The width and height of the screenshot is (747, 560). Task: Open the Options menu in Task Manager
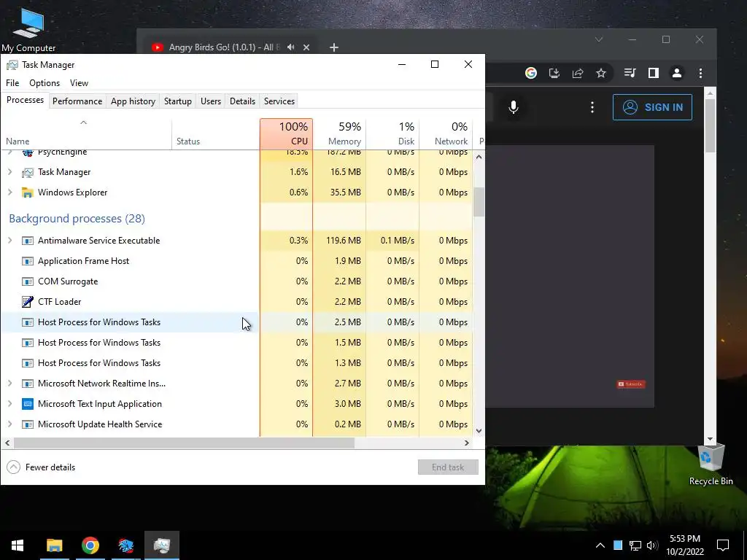tap(44, 83)
